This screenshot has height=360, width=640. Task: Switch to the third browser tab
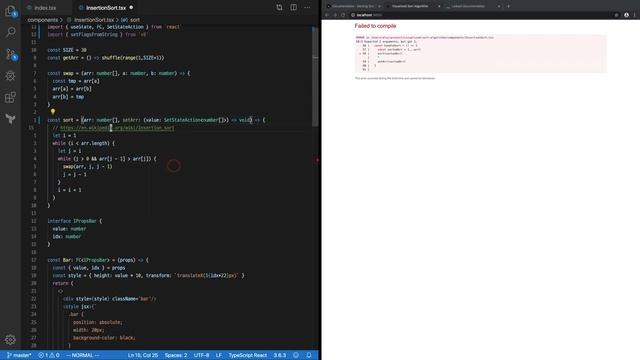click(x=469, y=6)
